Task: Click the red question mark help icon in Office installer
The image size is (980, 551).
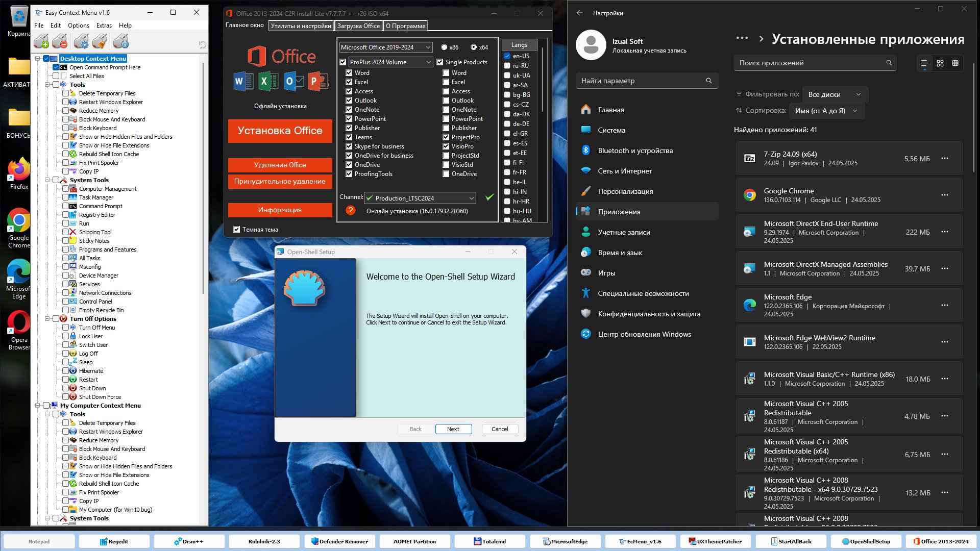Action: [x=351, y=210]
